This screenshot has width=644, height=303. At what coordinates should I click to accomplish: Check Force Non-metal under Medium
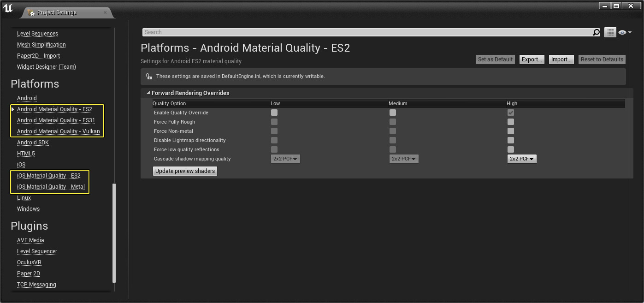tap(392, 131)
